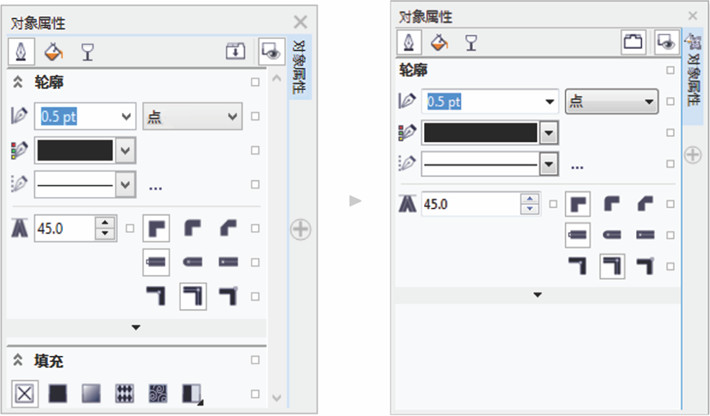
Task: Click scrollbar down arrow beside 填充 section
Action: (277, 398)
